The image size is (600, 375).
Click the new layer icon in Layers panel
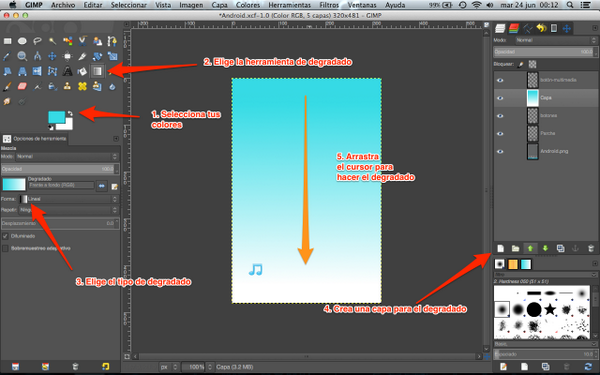click(x=501, y=249)
